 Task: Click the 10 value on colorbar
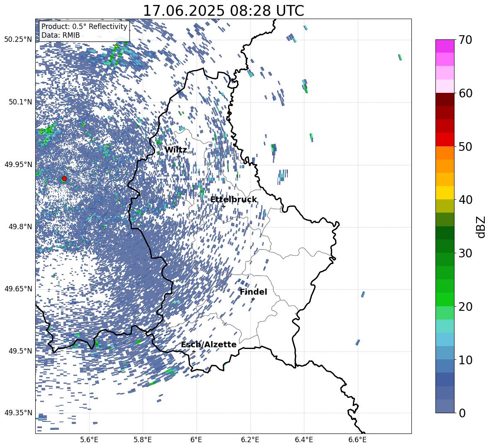pyautogui.click(x=465, y=360)
